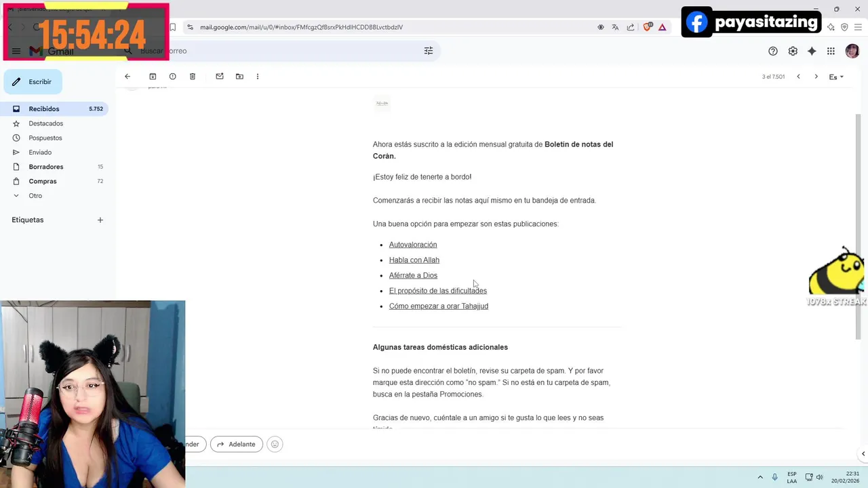The width and height of the screenshot is (868, 488).
Task: Click the eye tracking-protection icon in address bar
Action: (x=601, y=27)
